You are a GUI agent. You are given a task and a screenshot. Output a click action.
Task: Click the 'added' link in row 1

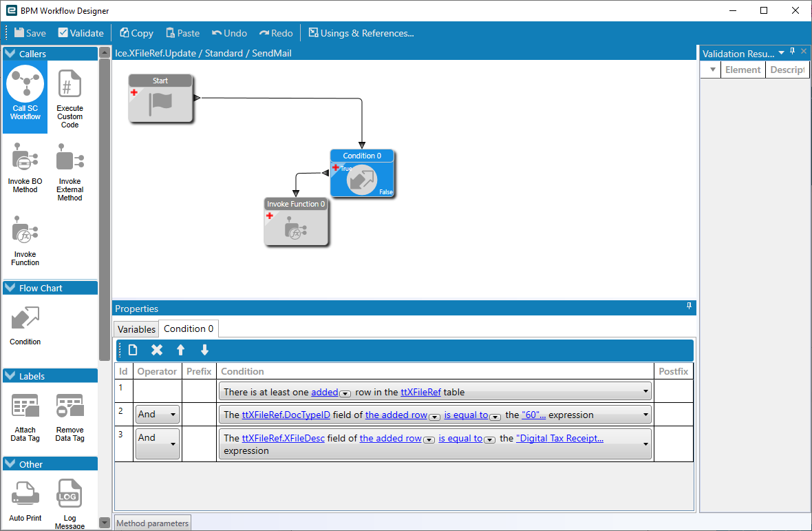(x=325, y=392)
